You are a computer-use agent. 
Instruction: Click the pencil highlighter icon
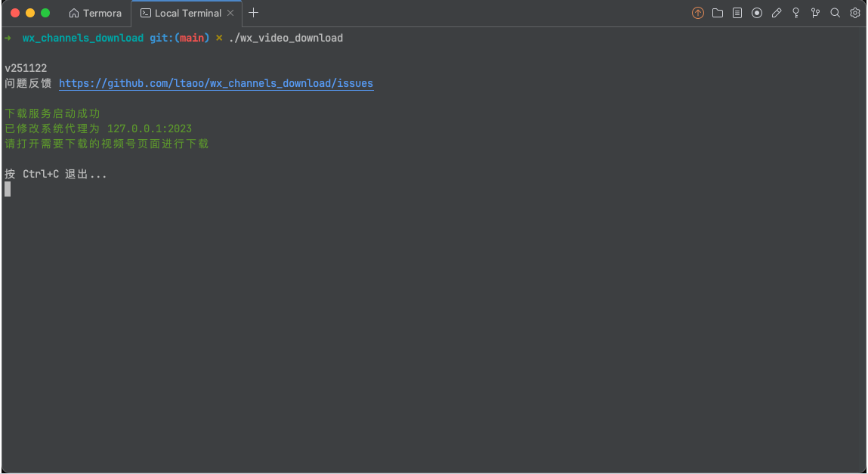click(776, 13)
